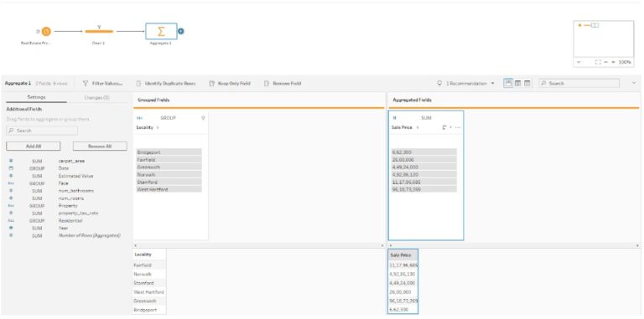Switch to list view icon
Viewport: 644px width, 319px height.
pos(527,83)
